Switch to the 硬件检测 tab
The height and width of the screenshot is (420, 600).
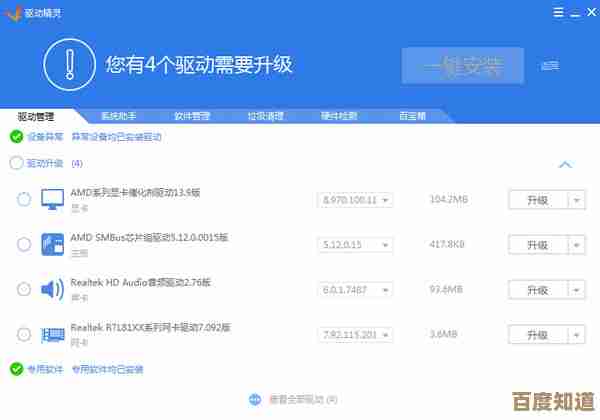(339, 116)
